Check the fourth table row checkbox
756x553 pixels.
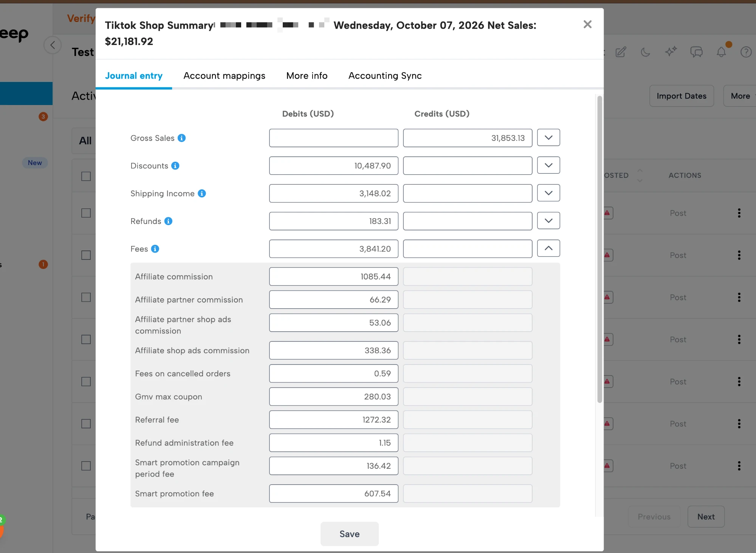(x=86, y=340)
